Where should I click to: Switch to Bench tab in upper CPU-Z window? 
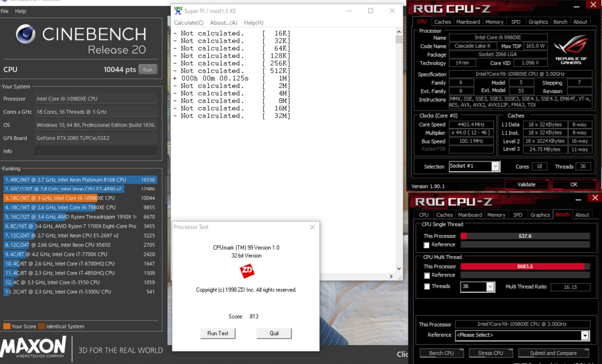pos(560,22)
